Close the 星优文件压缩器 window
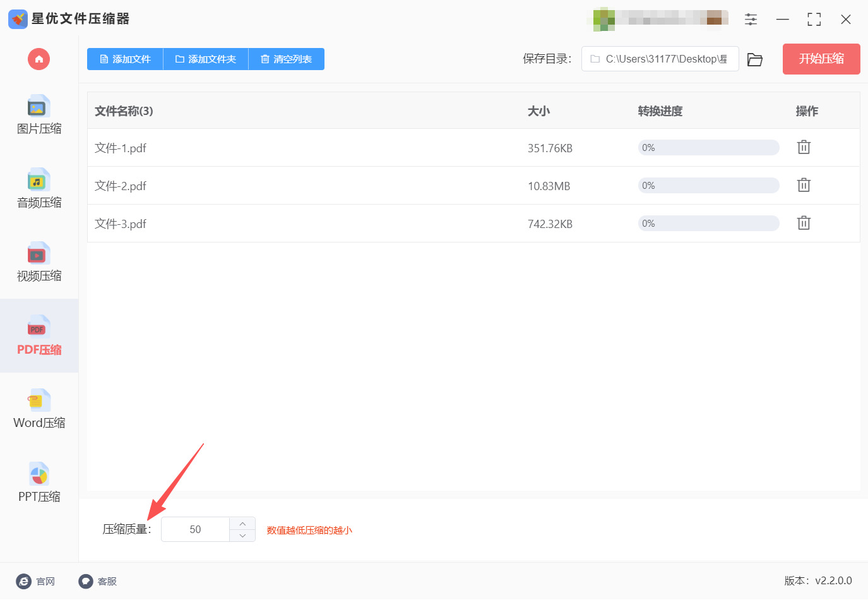The width and height of the screenshot is (868, 600). point(846,20)
